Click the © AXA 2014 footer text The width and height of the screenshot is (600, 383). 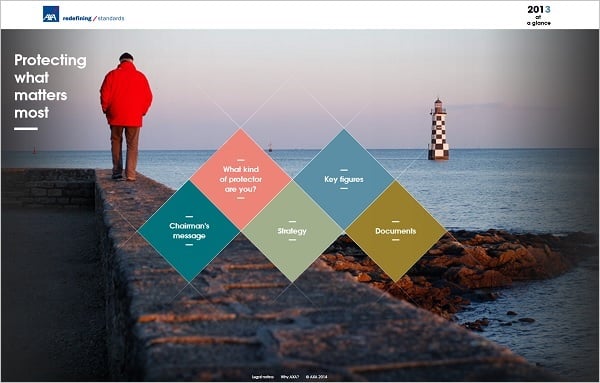316,377
